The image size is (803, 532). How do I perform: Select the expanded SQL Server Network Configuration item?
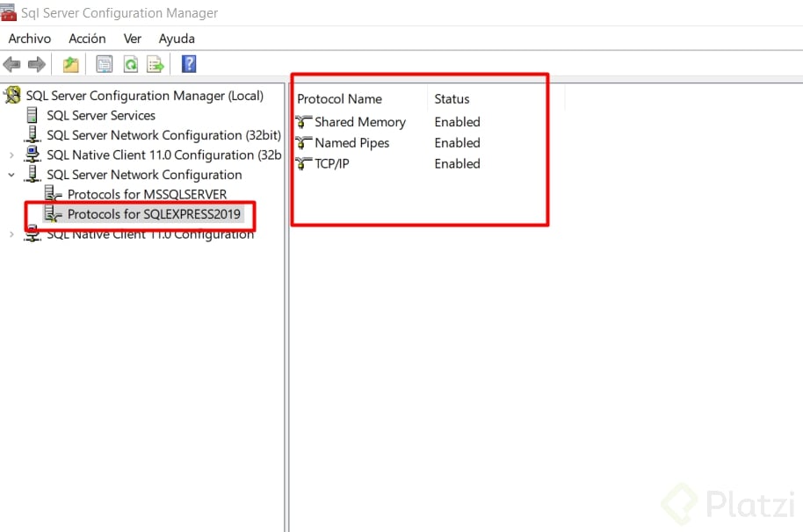[144, 175]
